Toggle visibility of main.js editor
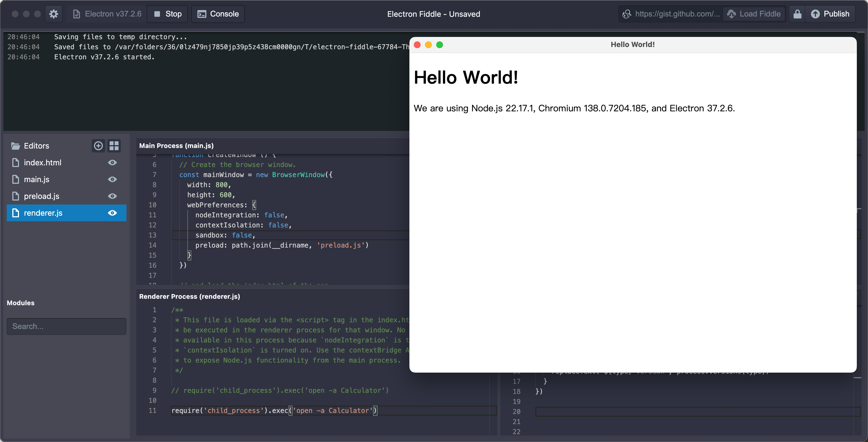Screen dimensions: 868x442 [112, 179]
